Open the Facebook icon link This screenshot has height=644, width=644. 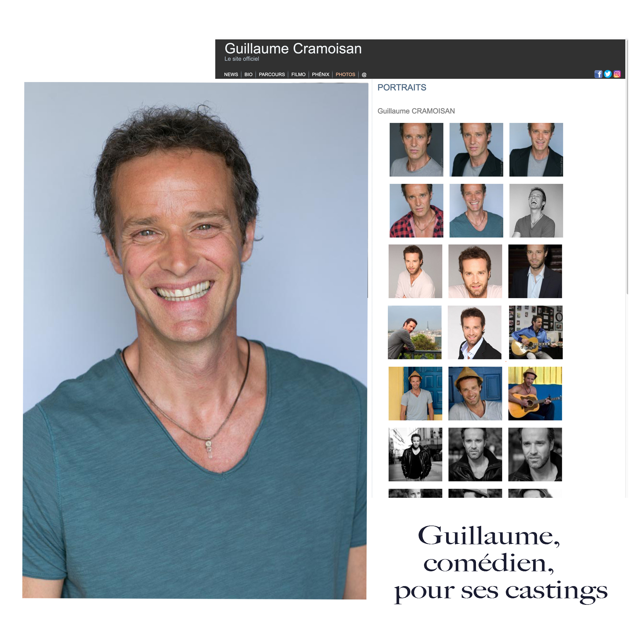[x=598, y=74]
